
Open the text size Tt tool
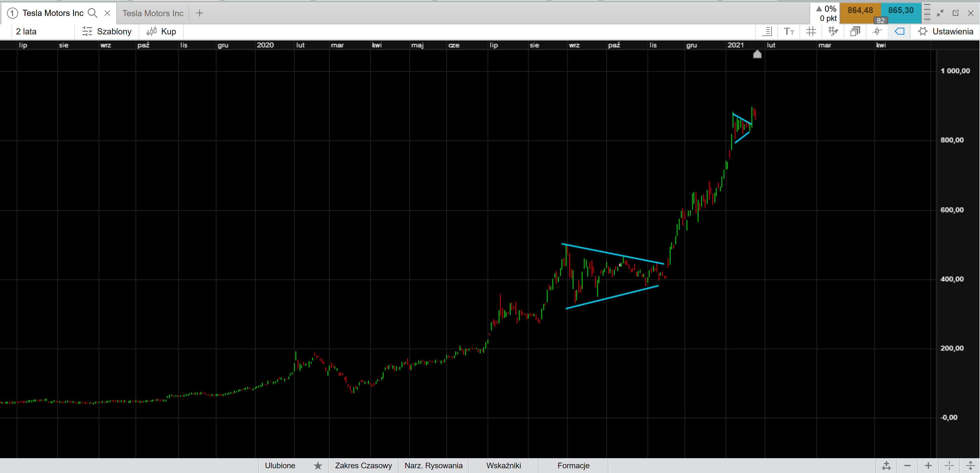[x=789, y=31]
